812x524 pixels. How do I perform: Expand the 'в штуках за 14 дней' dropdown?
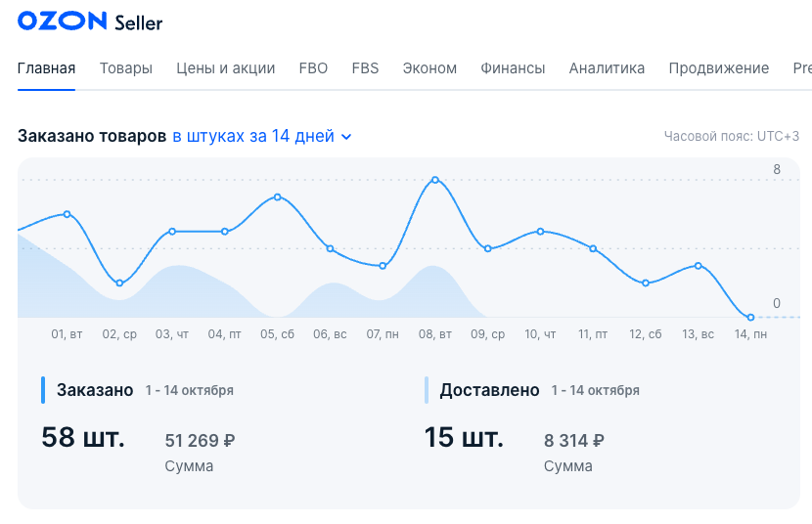pos(262,136)
